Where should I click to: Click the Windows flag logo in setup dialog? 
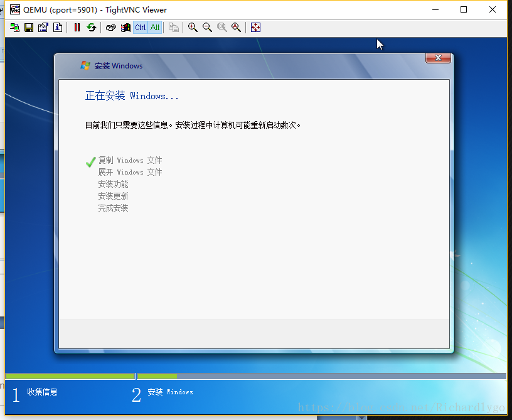click(x=85, y=65)
